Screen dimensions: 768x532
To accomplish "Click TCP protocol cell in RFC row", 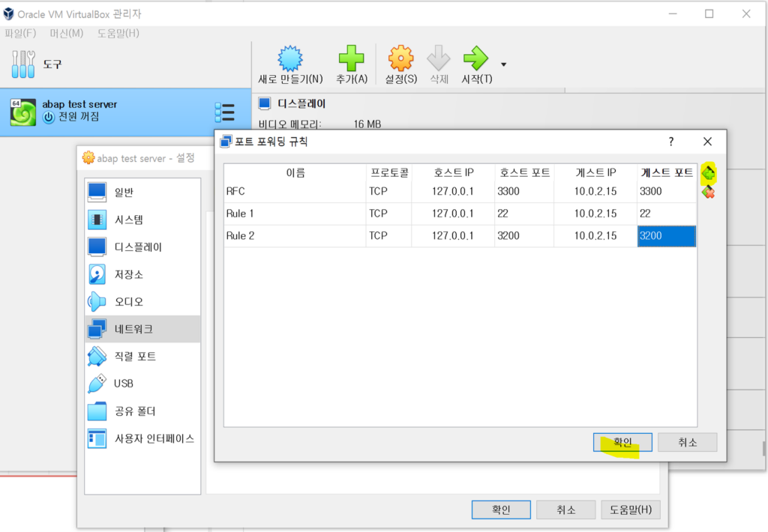I will [x=389, y=191].
